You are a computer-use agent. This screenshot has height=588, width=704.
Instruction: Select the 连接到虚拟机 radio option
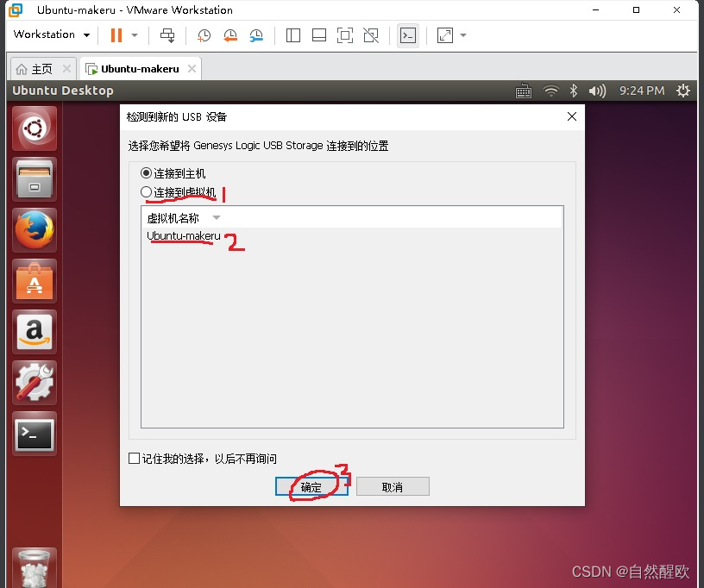coord(147,191)
